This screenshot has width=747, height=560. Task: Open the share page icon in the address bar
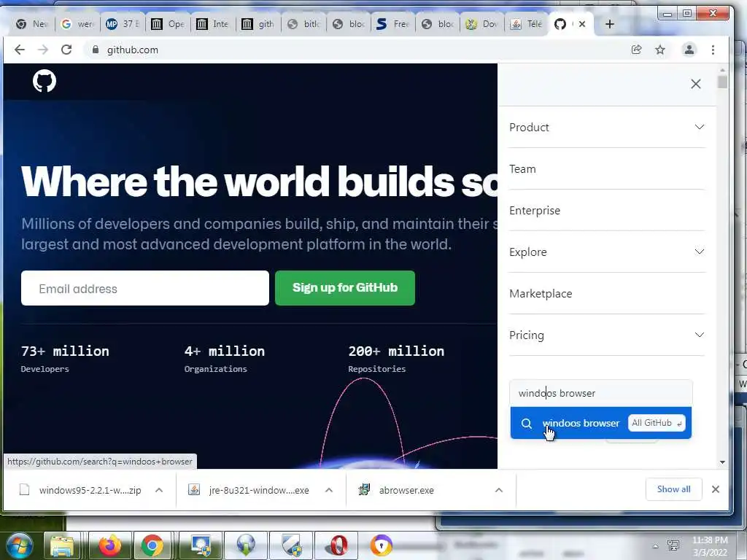tap(636, 50)
